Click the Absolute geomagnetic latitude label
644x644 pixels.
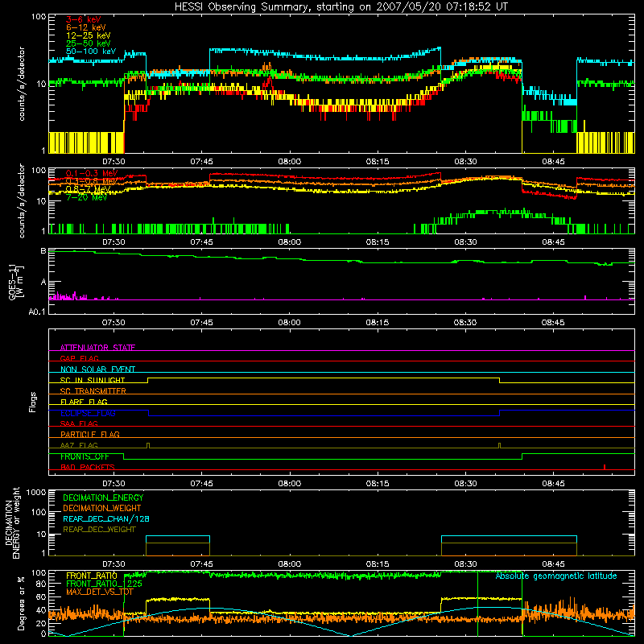[x=556, y=576]
